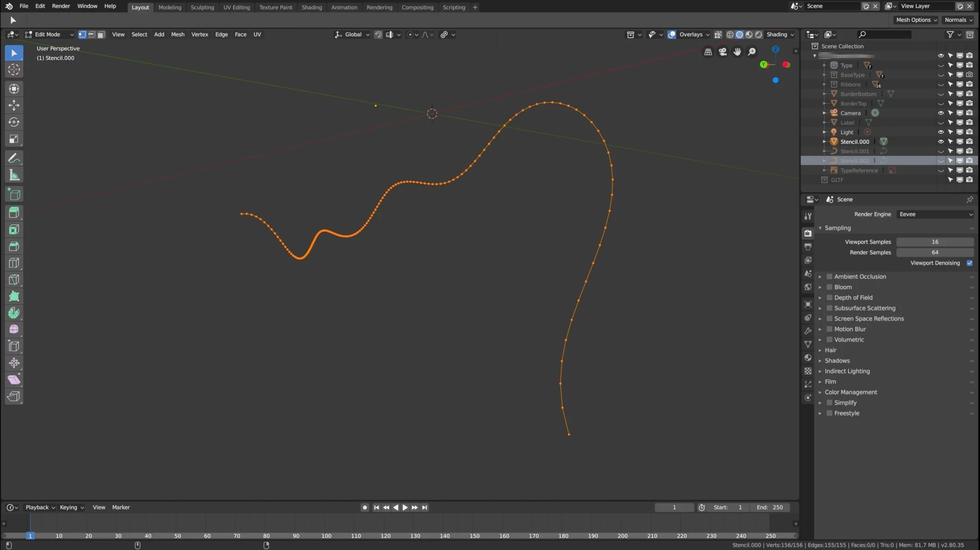Select the Move tool
980x550 pixels.
[x=14, y=105]
